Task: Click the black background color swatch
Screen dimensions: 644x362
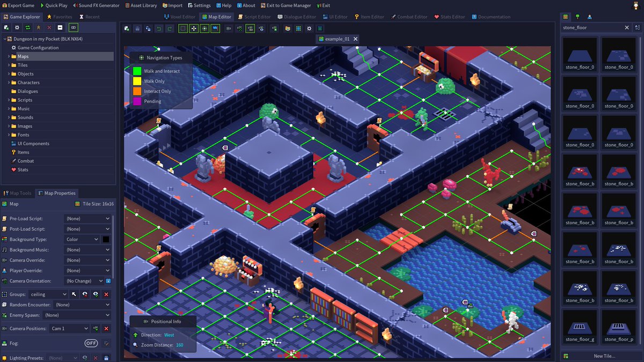Action: 106,239
